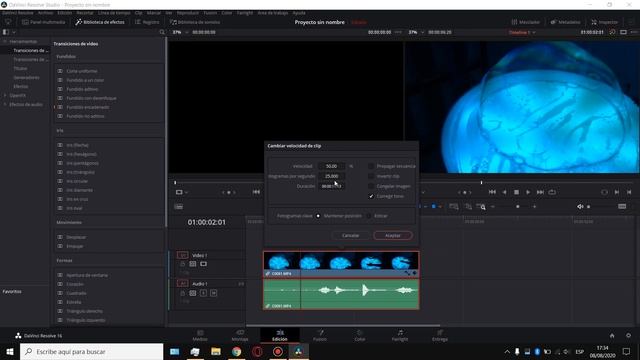Select Mantener posición radio button
Screen dimensions: 640x360
pos(318,216)
